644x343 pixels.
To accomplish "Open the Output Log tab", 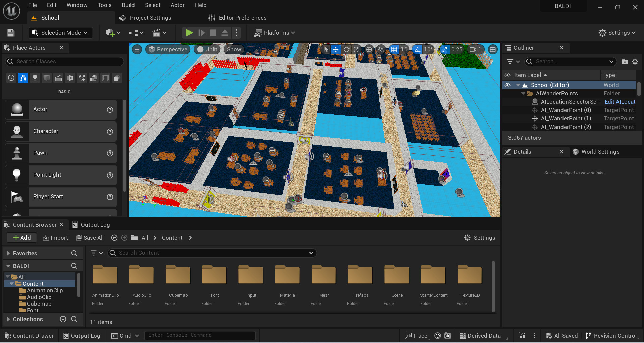I will [x=91, y=225].
